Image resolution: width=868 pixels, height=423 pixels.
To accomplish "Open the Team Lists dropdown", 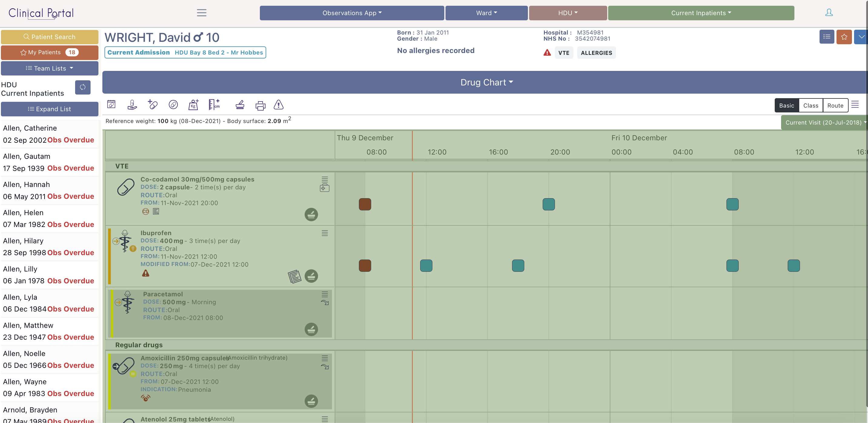I will pos(50,68).
